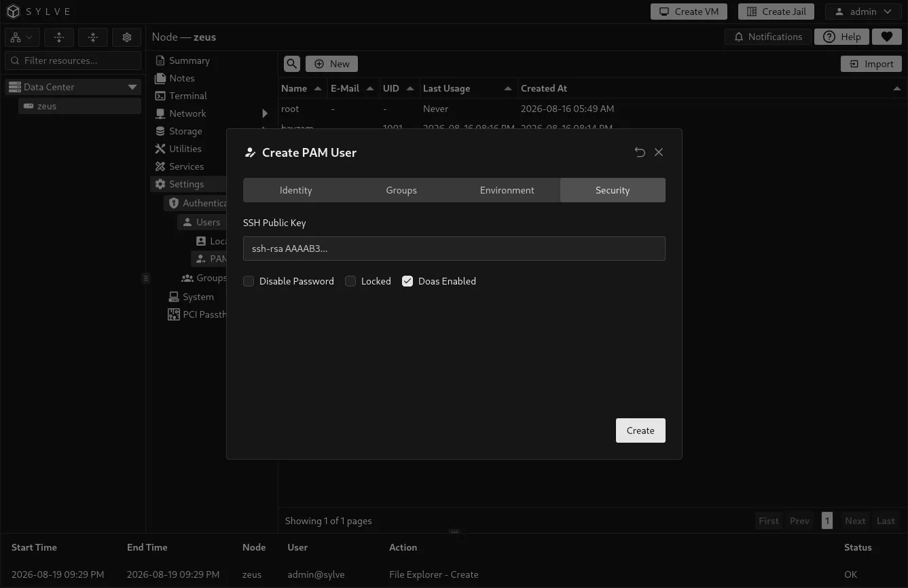Enable the Disable Password checkbox
This screenshot has height=588, width=908.
point(249,281)
